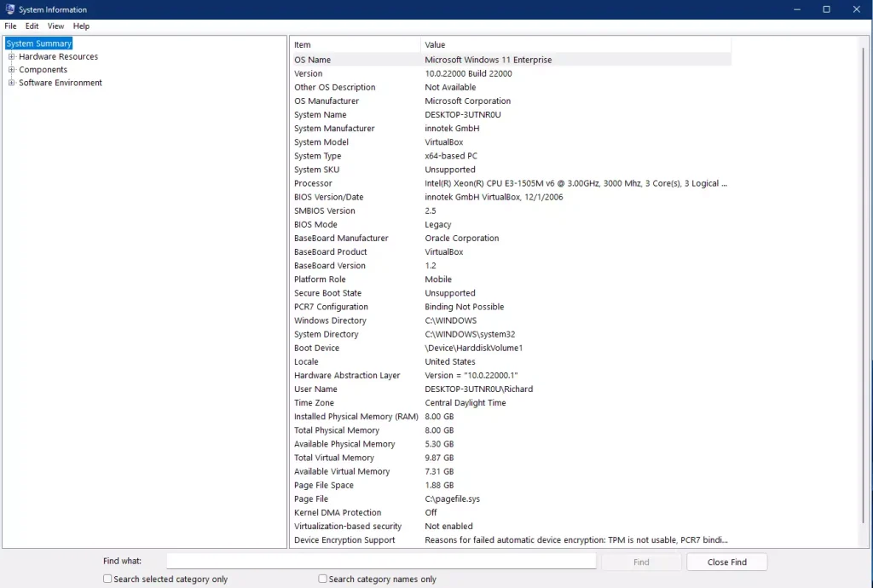Maximize the System Information window
The height and width of the screenshot is (588, 873).
coord(827,9)
